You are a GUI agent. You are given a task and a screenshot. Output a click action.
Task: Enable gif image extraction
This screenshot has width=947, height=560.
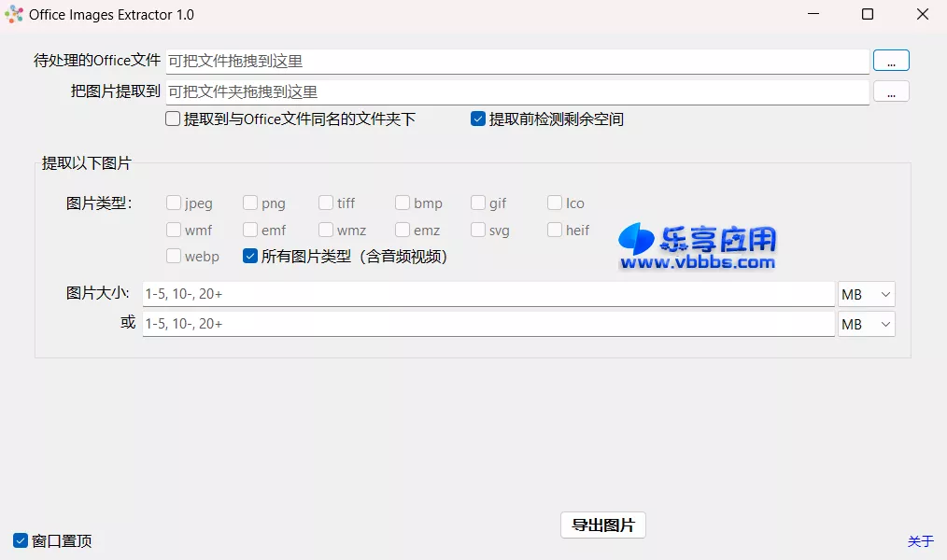tap(476, 203)
